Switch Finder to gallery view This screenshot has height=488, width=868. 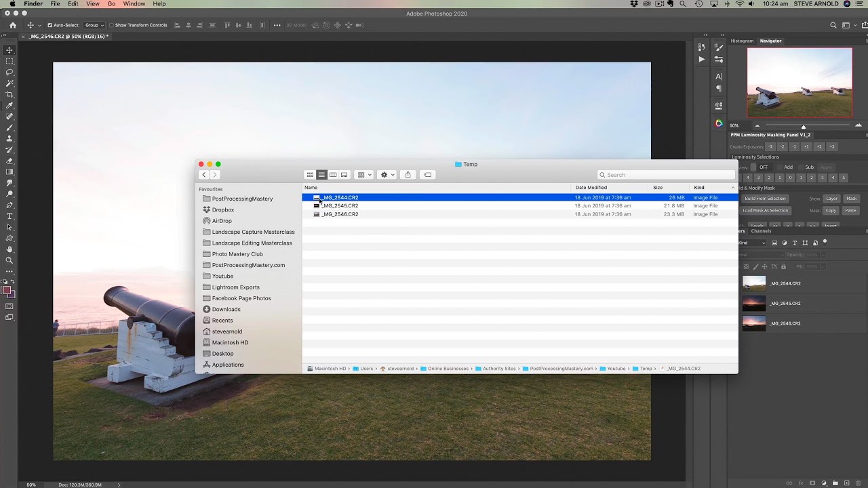coord(344,175)
